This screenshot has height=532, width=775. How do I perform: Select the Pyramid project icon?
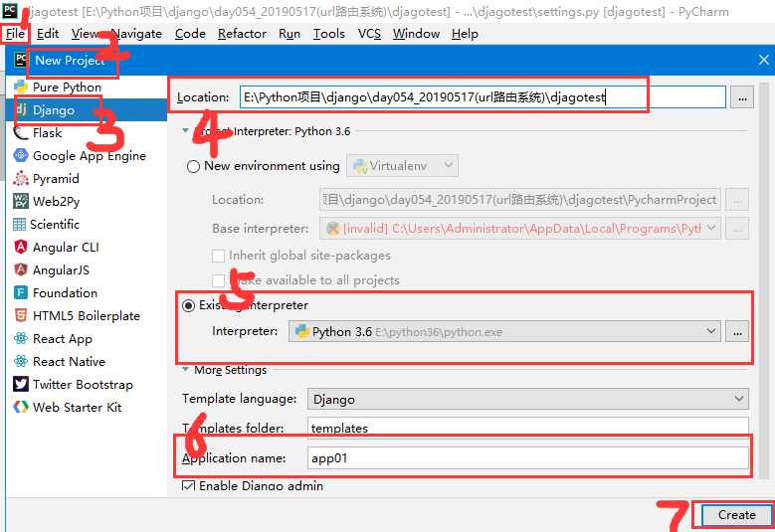[x=21, y=178]
